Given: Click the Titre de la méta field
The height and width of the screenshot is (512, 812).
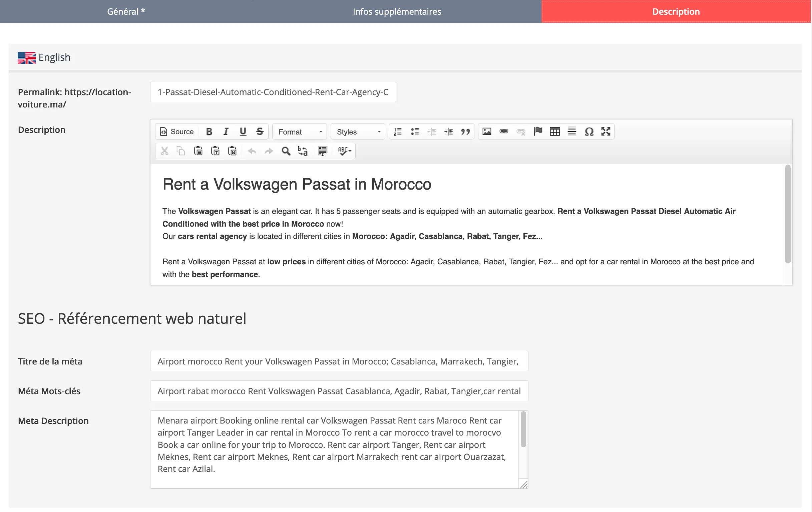Looking at the screenshot, I should (339, 361).
